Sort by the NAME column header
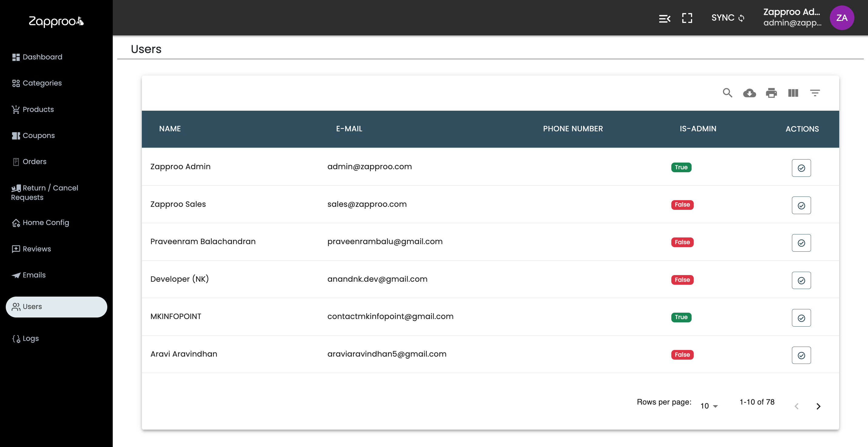Image resolution: width=868 pixels, height=447 pixels. click(170, 129)
